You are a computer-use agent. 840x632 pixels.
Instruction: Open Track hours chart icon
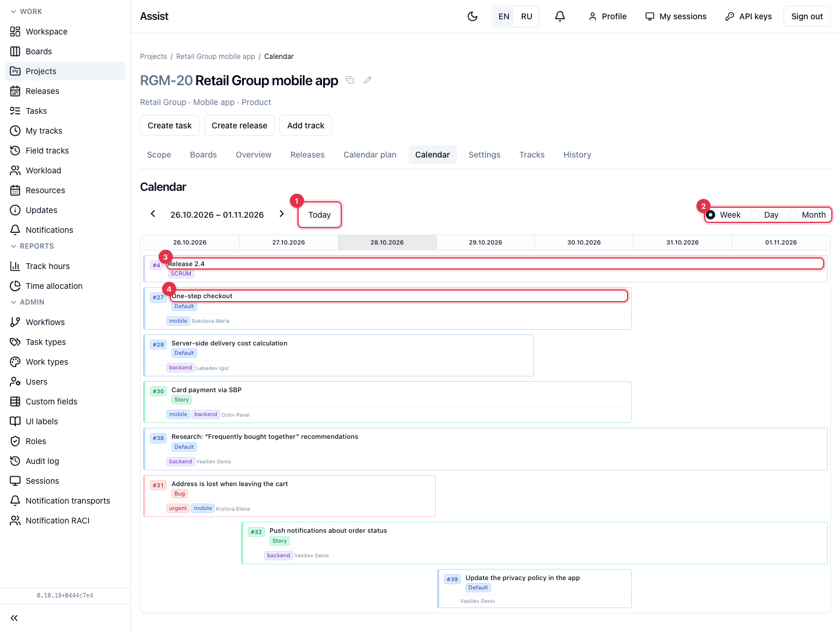pyautogui.click(x=15, y=266)
